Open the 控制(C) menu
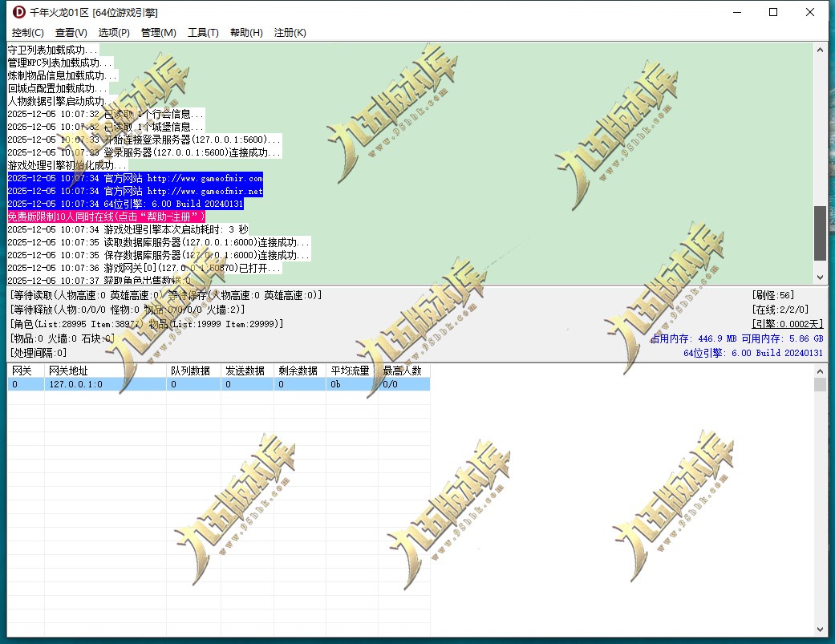The image size is (835, 644). coord(28,32)
